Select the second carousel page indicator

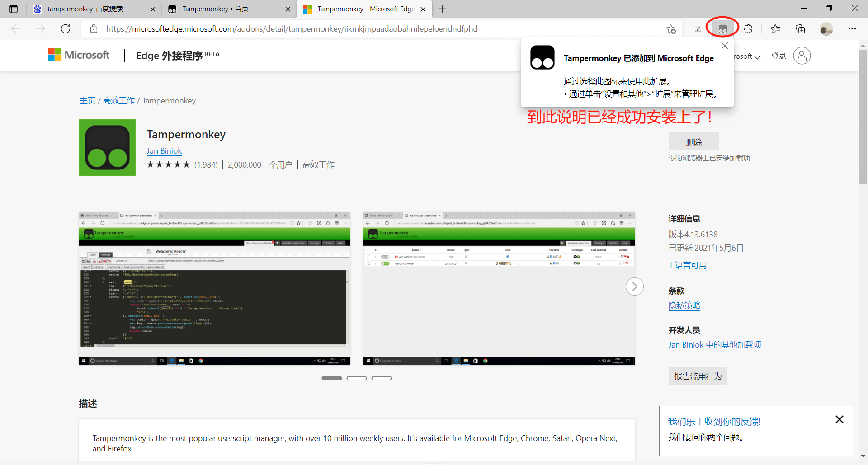pos(356,378)
